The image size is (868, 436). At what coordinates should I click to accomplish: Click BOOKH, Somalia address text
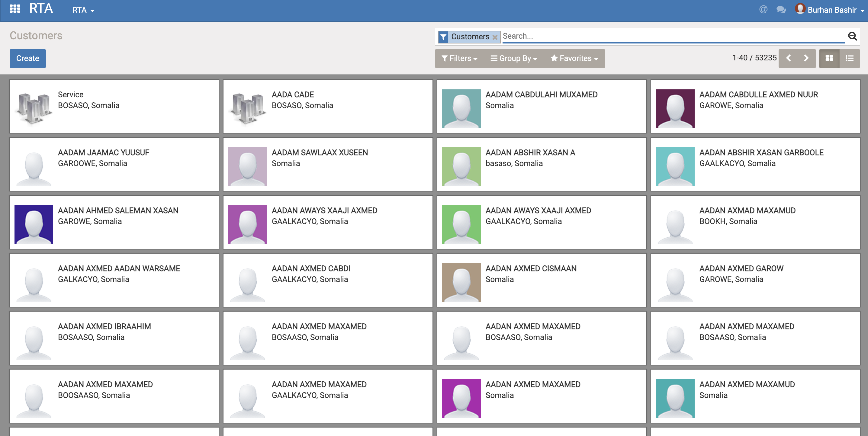click(728, 221)
